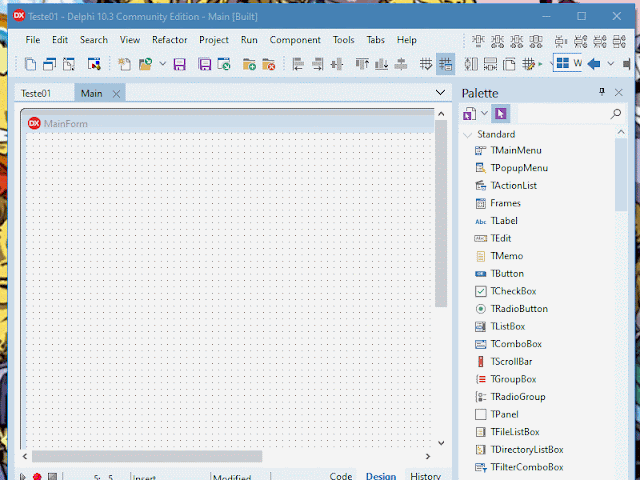
Task: Open the Help menu
Action: 407,40
